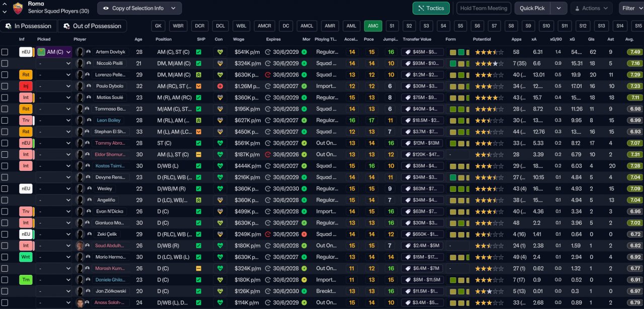Open Leon Bailey's player profile

tap(109, 120)
